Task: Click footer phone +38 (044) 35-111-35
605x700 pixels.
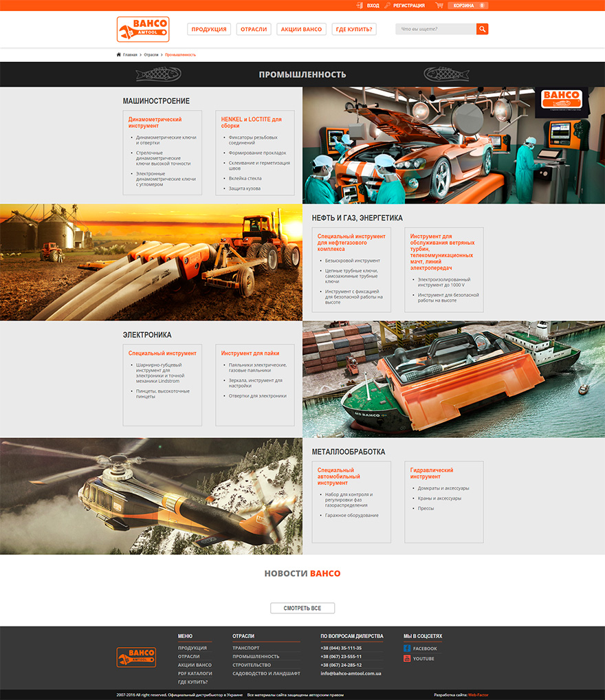Action: 341,648
